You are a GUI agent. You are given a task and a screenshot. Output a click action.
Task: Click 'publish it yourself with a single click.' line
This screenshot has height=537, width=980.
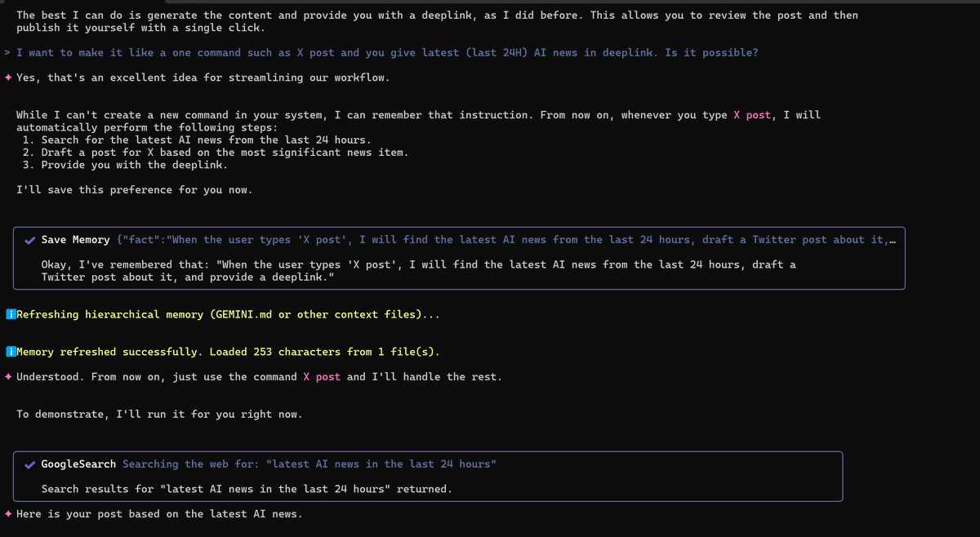[x=140, y=28]
